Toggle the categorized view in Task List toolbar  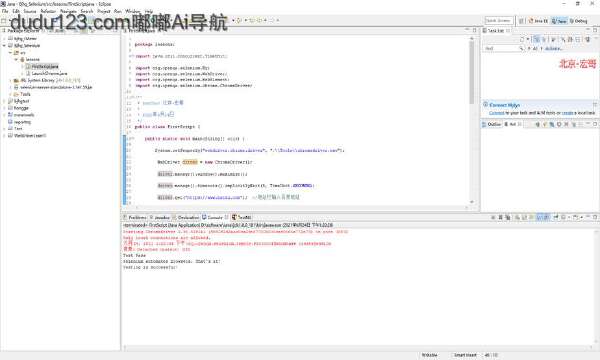537,39
